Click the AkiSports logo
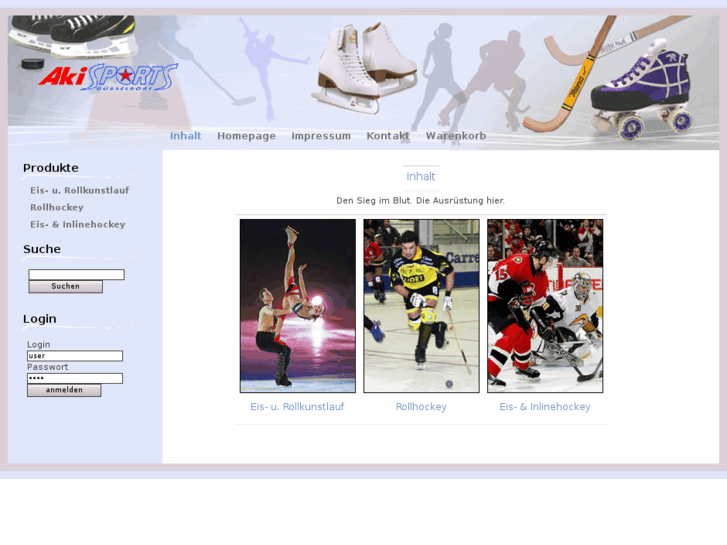This screenshot has height=545, width=727. tap(108, 77)
